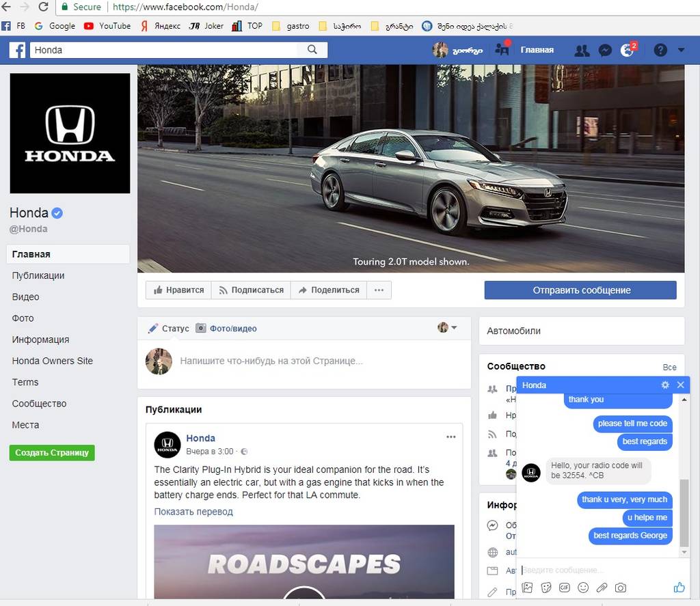Click the chat message input field

pos(603,570)
